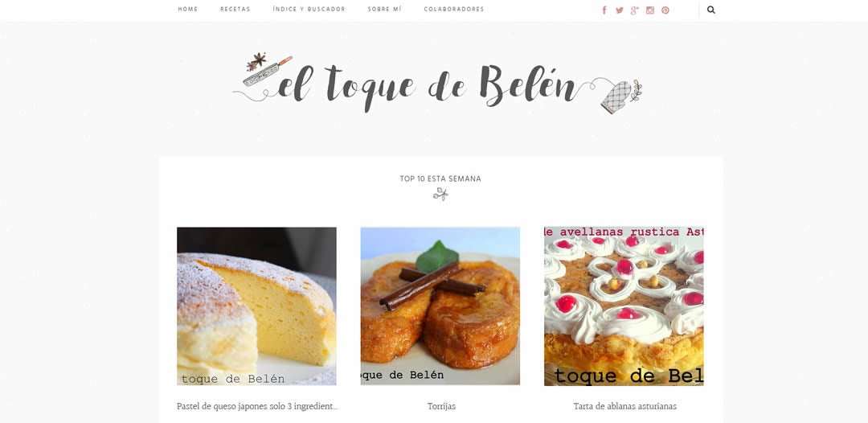Open the Pinterest social icon

[x=665, y=10]
